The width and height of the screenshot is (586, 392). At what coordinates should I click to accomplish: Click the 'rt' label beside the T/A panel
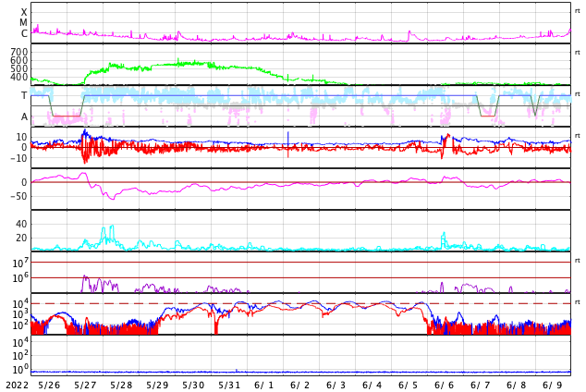[x=577, y=93]
